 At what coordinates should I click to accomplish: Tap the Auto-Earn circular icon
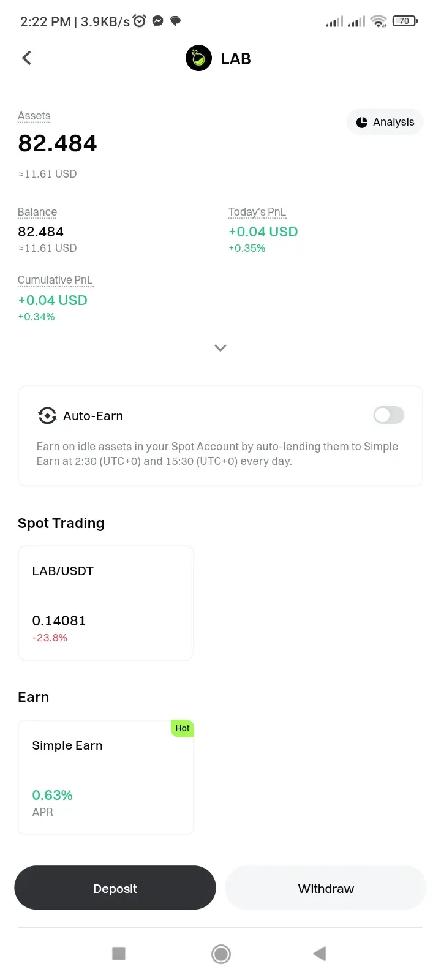47,416
